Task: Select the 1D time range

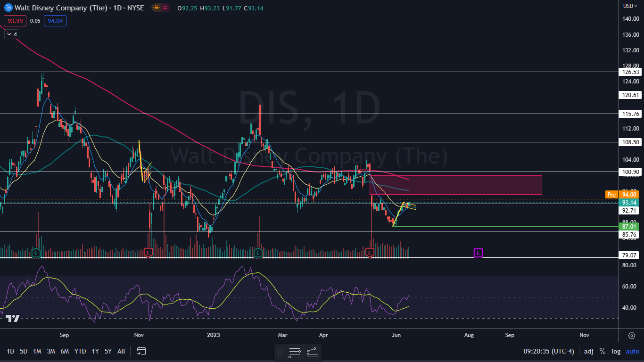Action: point(10,351)
